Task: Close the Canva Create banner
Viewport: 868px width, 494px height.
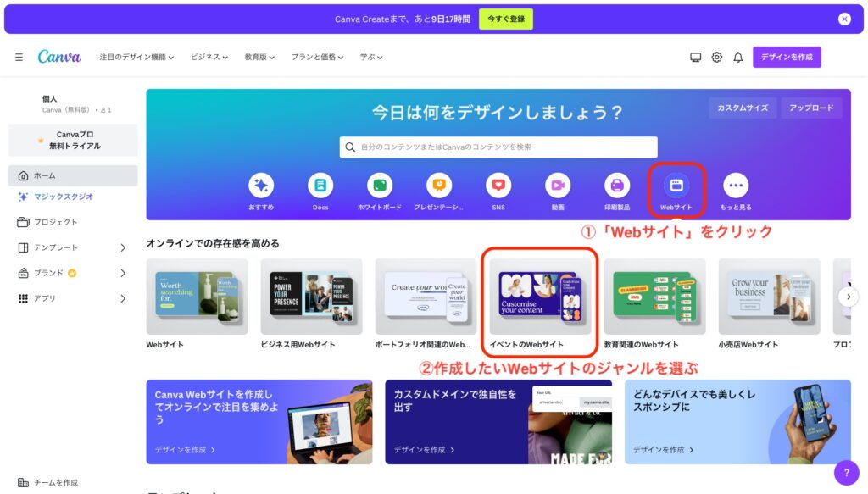Action: (x=844, y=19)
